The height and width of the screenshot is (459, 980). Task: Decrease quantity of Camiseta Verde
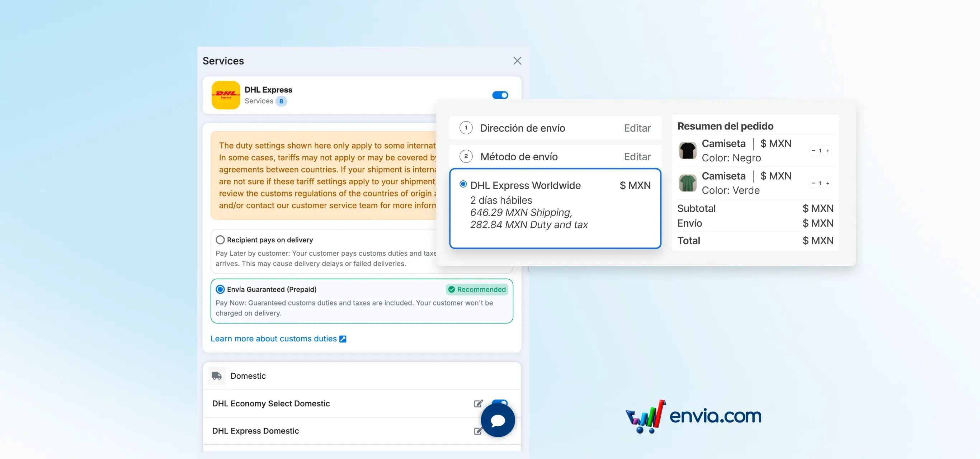coord(813,183)
